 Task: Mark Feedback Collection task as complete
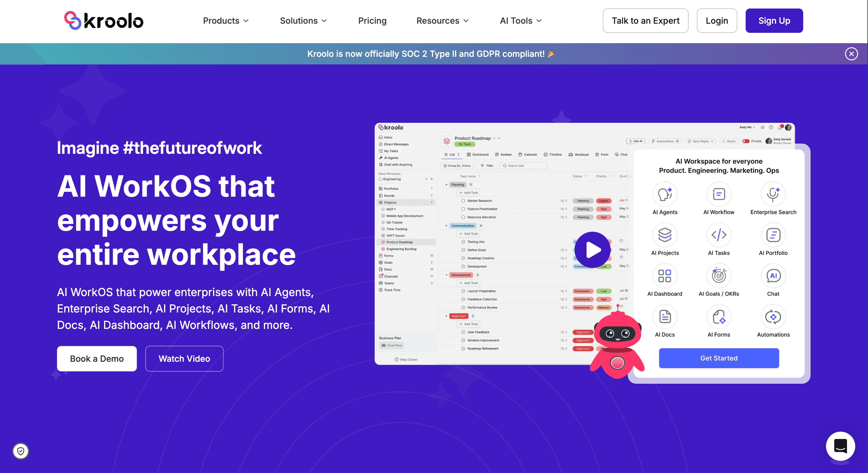[x=463, y=299]
